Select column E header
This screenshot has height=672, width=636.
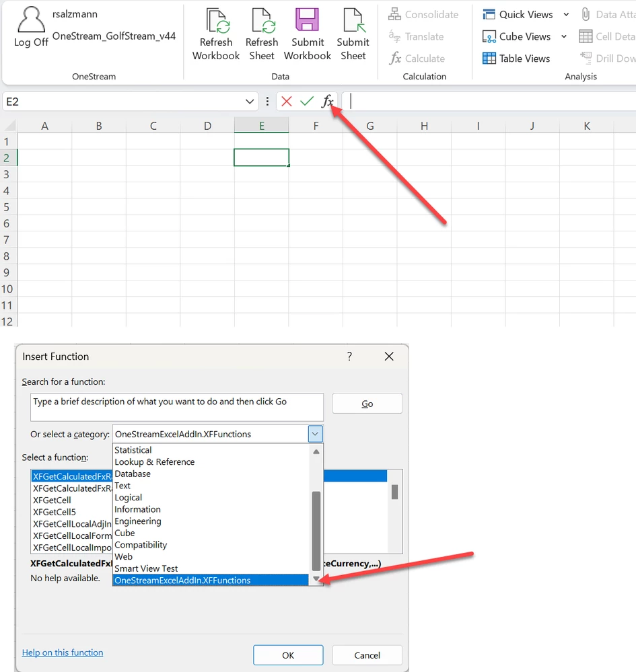262,126
